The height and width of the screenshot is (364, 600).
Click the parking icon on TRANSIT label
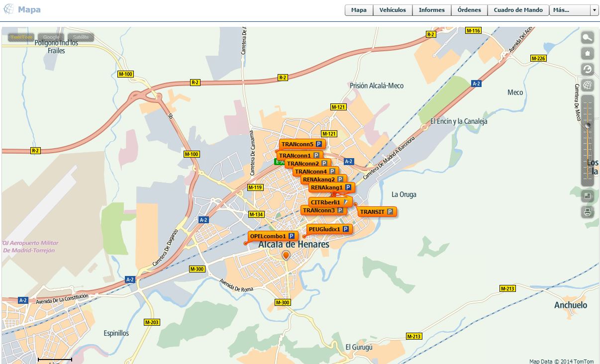[x=390, y=212]
